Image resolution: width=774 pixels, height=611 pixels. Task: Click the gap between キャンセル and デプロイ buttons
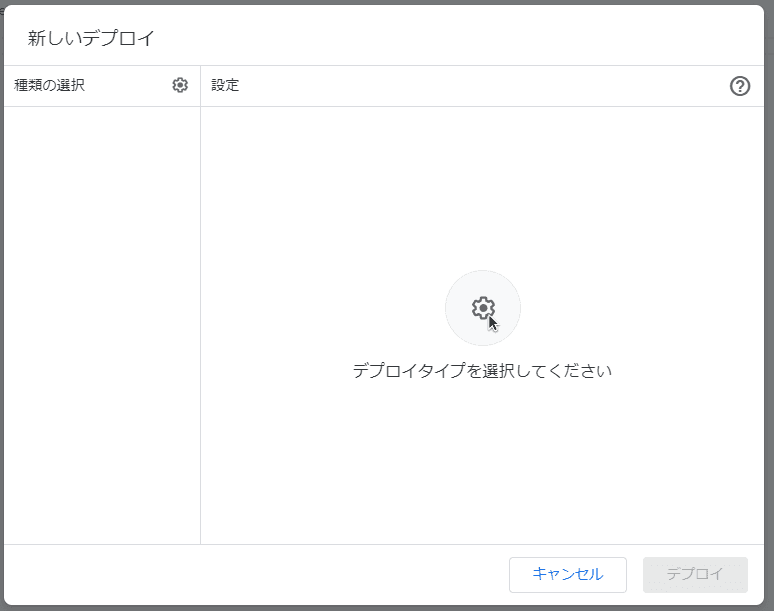(635, 575)
